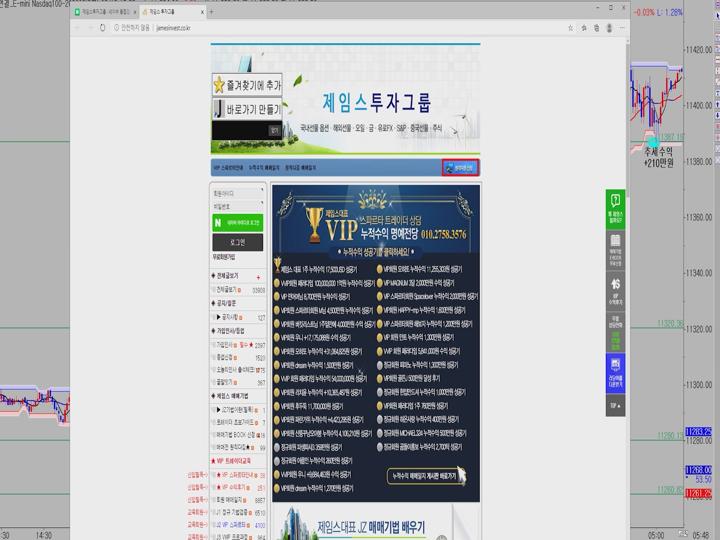
Task: Open a new browser tab with plus
Action: (211, 12)
